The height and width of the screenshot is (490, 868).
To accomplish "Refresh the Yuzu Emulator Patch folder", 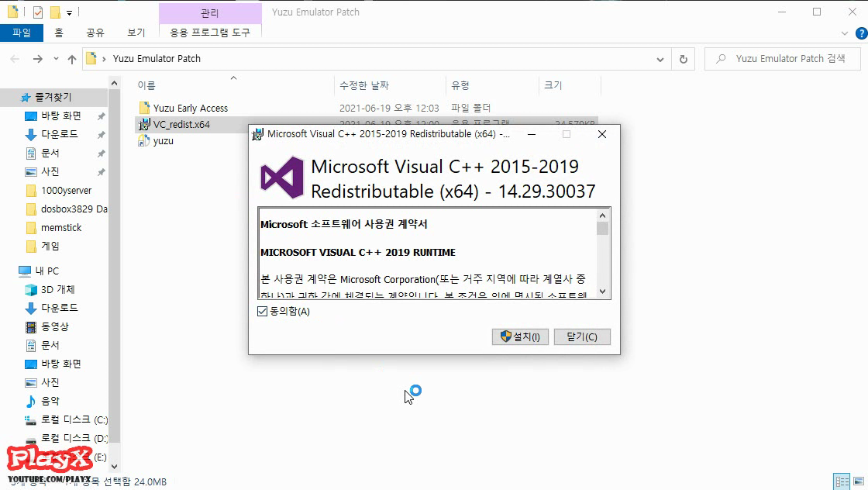I will (x=683, y=59).
